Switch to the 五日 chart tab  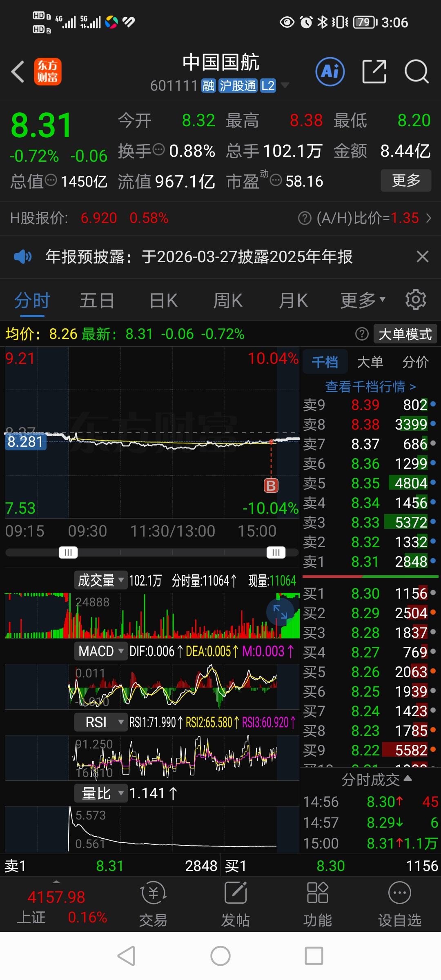[97, 301]
